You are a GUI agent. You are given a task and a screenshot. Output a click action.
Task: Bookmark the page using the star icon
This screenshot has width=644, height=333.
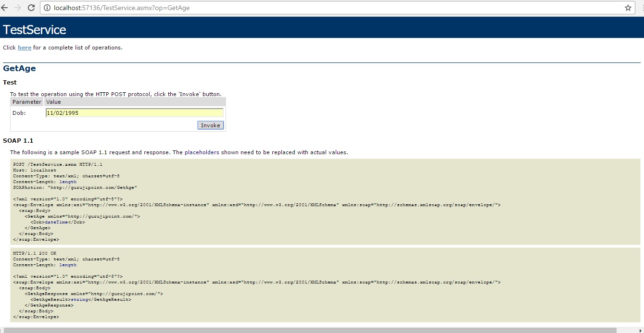pos(628,8)
